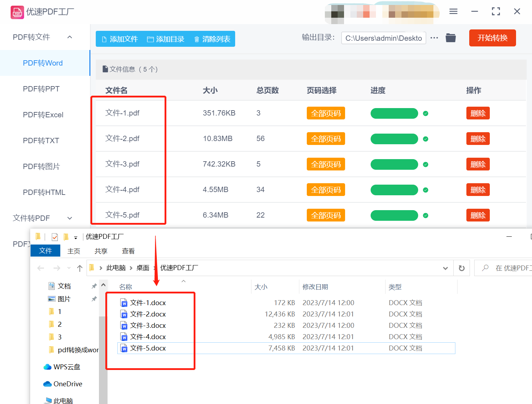Toggle fullscreen of 优速PDF工厂 window
The width and height of the screenshot is (532, 404).
tap(496, 11)
